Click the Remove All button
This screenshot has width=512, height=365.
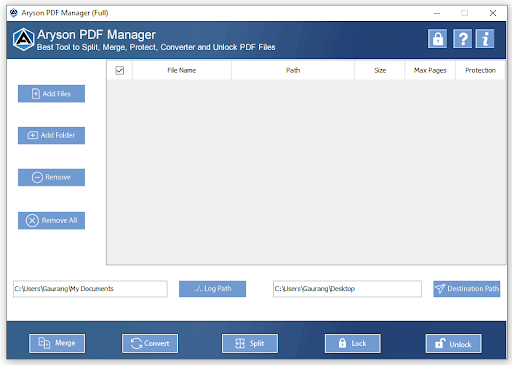tap(51, 221)
